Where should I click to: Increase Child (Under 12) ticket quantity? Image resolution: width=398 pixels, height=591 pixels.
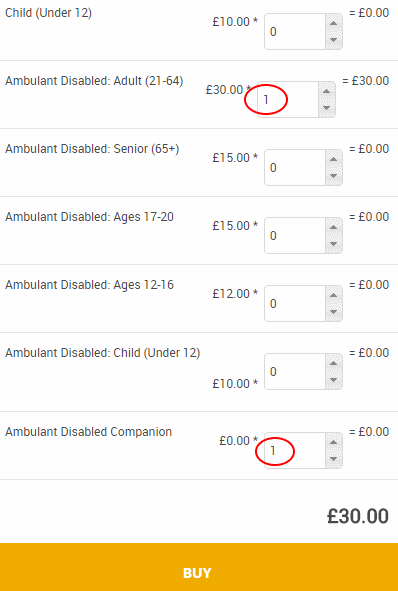pyautogui.click(x=334, y=23)
